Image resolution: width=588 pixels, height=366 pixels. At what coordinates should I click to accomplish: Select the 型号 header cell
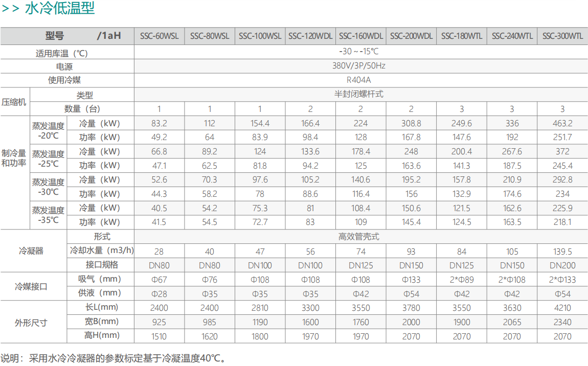(54, 36)
